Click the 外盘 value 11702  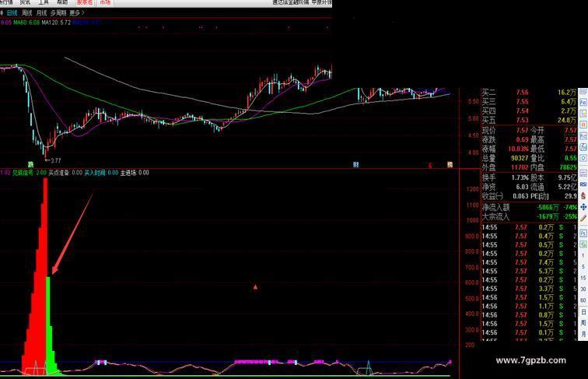(520, 167)
